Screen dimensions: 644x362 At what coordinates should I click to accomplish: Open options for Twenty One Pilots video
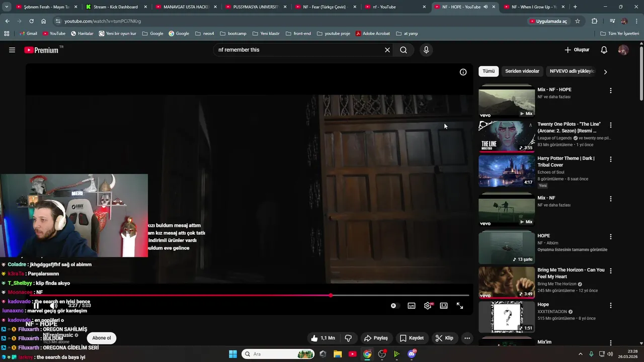[x=611, y=125]
